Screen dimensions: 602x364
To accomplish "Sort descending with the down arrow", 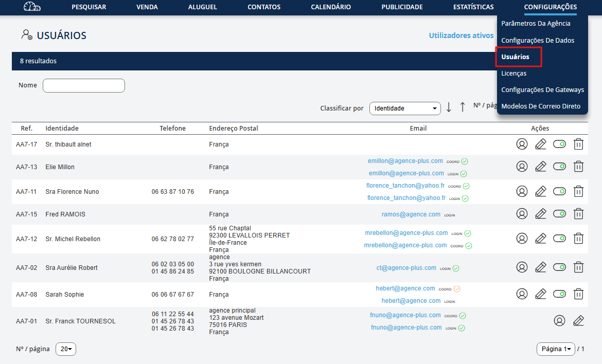I will coord(449,107).
